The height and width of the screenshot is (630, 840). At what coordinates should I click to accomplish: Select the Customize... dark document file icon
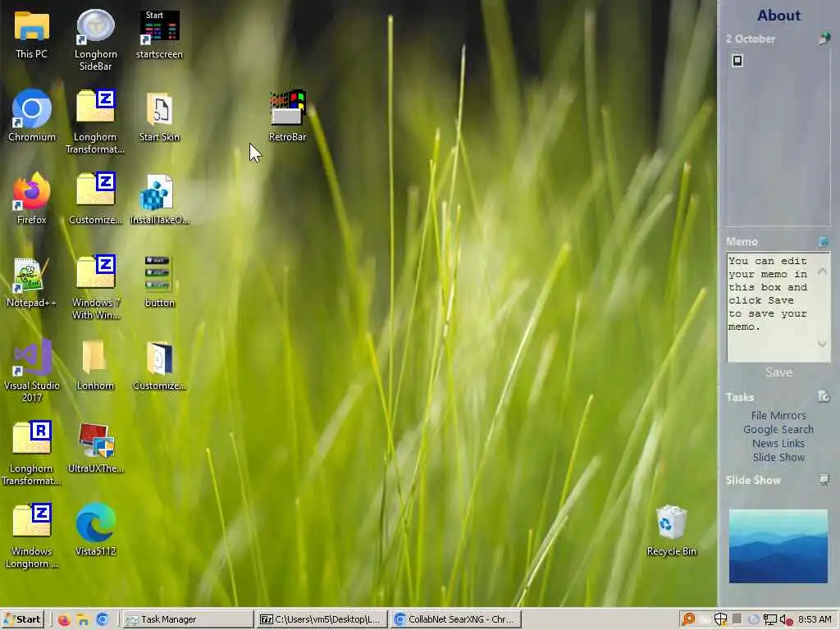[159, 365]
